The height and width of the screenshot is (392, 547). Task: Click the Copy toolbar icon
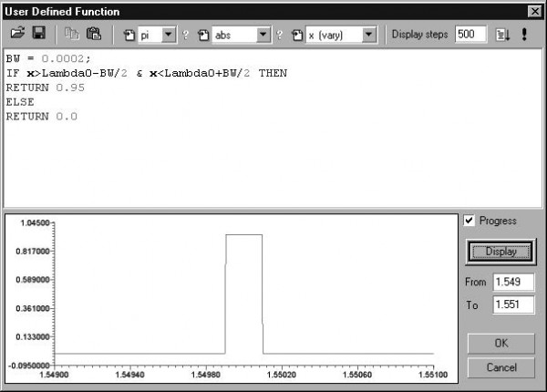[72, 34]
